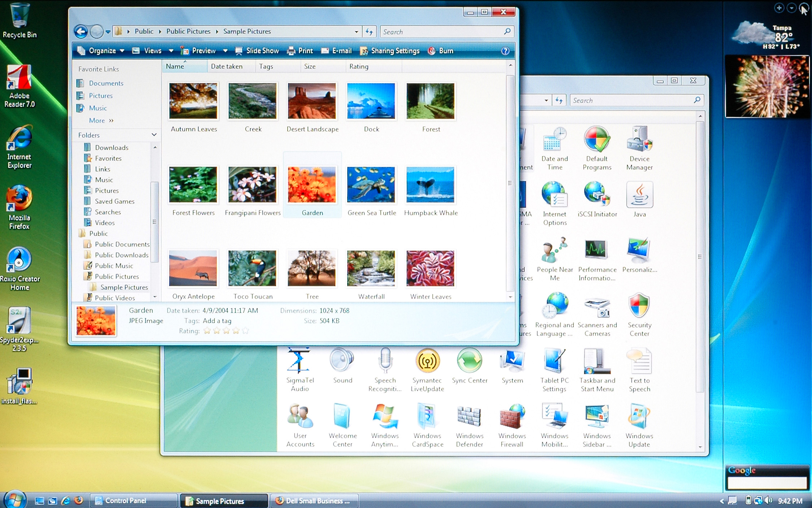Image resolution: width=812 pixels, height=508 pixels.
Task: Expand the address bar history dropdown
Action: [x=356, y=32]
